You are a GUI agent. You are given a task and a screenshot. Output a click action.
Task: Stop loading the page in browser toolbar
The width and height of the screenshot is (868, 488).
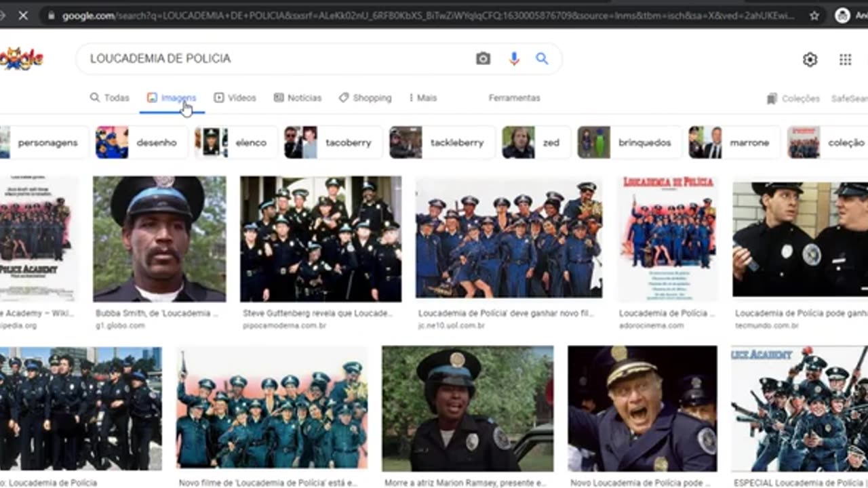(22, 15)
